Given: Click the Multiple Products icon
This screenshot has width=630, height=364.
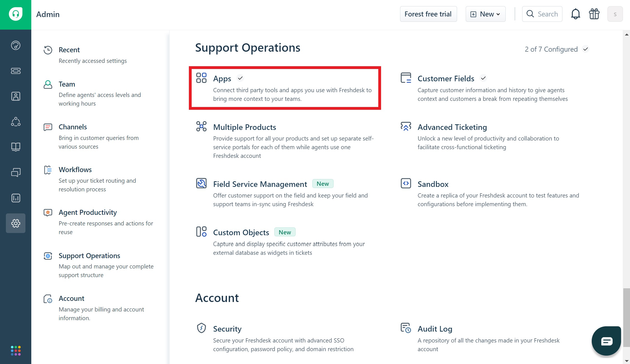Looking at the screenshot, I should click(201, 126).
